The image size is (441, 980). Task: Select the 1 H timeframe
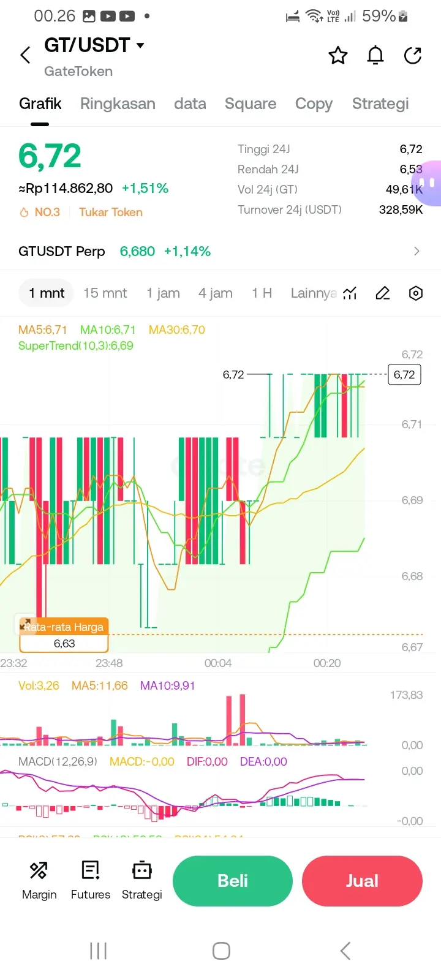tap(262, 293)
